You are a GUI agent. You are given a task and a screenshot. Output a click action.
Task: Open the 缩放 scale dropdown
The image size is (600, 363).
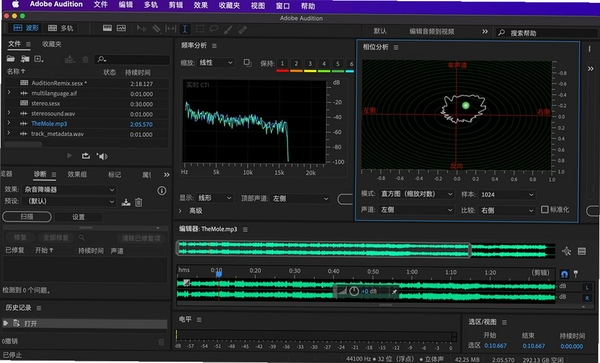tap(216, 63)
